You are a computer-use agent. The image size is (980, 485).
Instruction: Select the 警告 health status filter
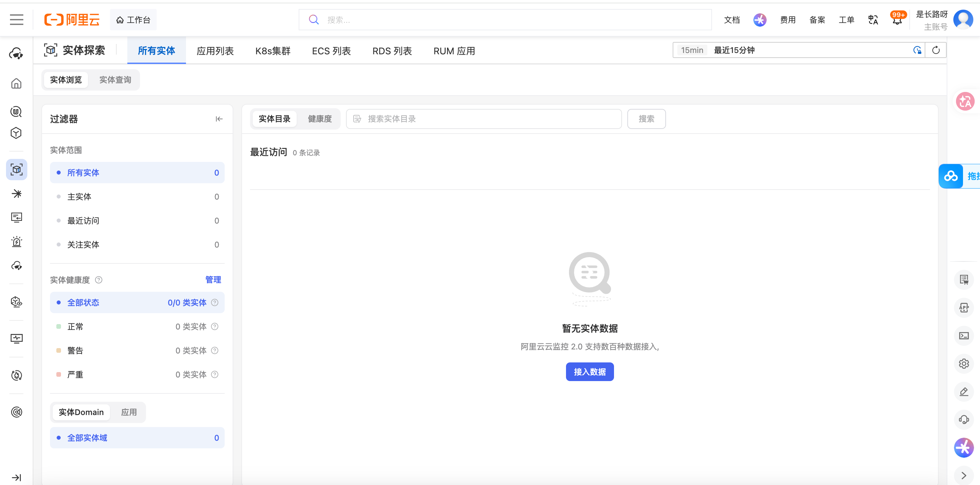pos(137,350)
